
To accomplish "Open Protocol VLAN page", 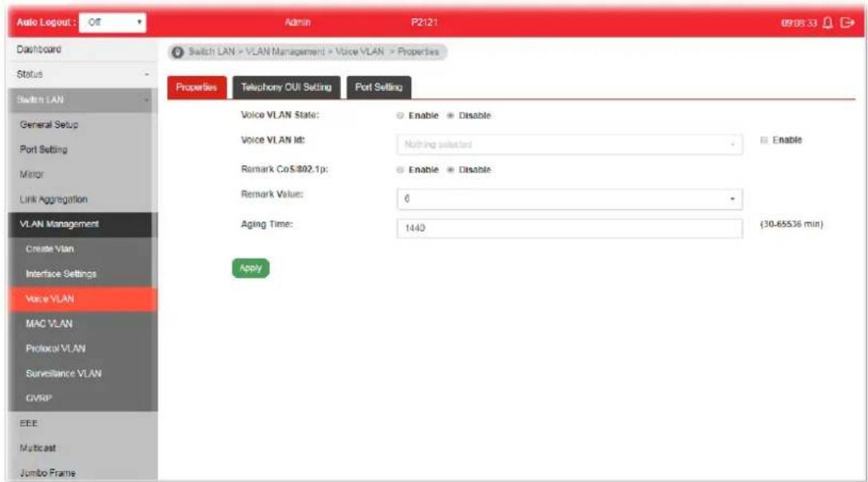I will 83,349.
